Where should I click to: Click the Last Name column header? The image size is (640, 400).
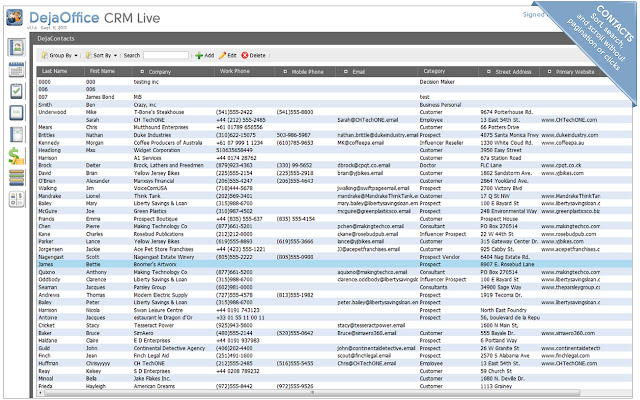point(55,72)
